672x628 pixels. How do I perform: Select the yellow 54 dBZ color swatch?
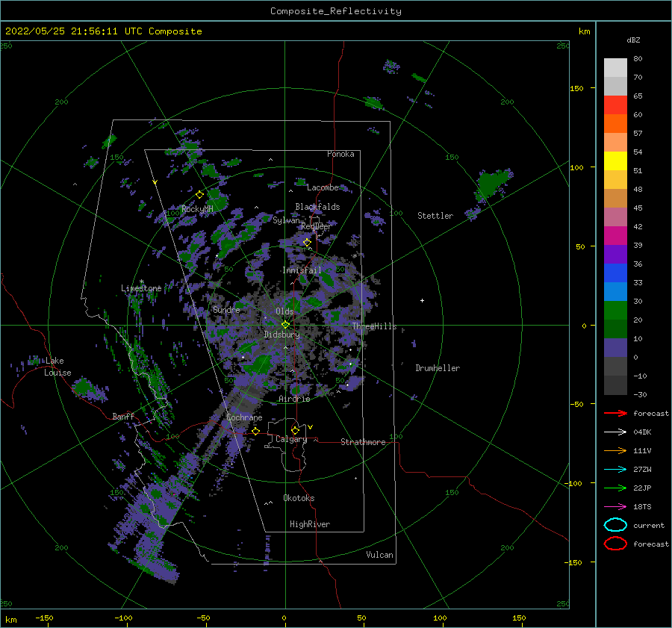[615, 161]
